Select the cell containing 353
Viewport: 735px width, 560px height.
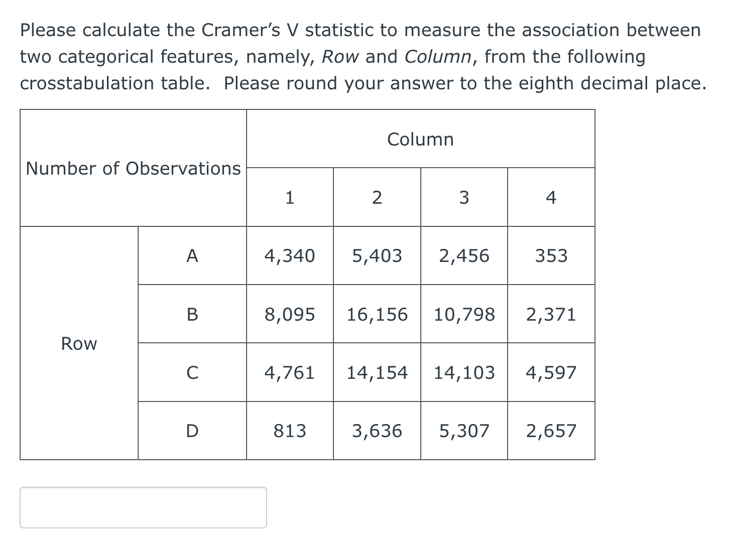click(x=551, y=256)
